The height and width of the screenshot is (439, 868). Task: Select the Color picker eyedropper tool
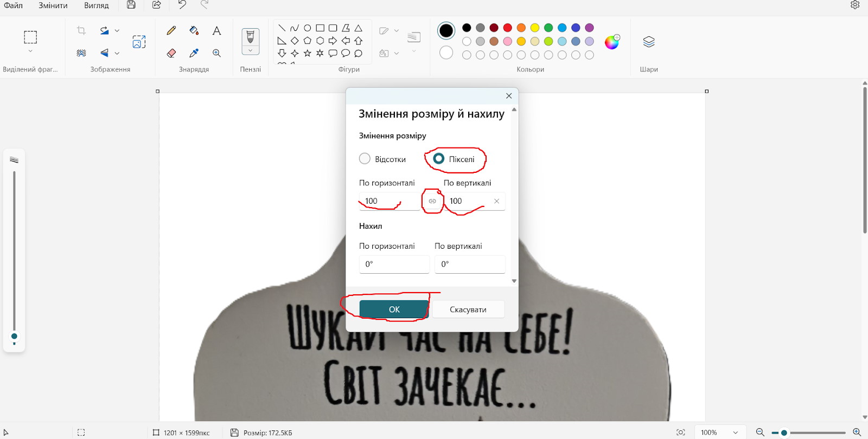tap(194, 53)
